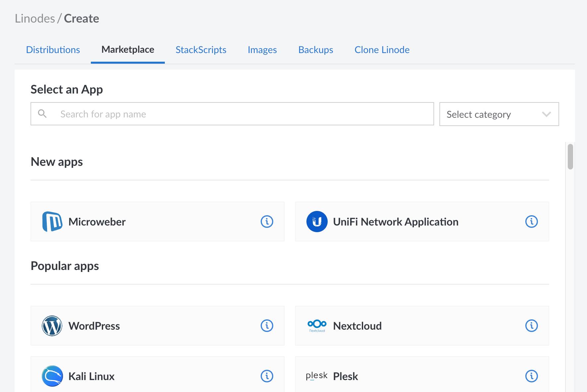Click the Nextcloud logo icon
The width and height of the screenshot is (587, 392).
click(x=317, y=326)
